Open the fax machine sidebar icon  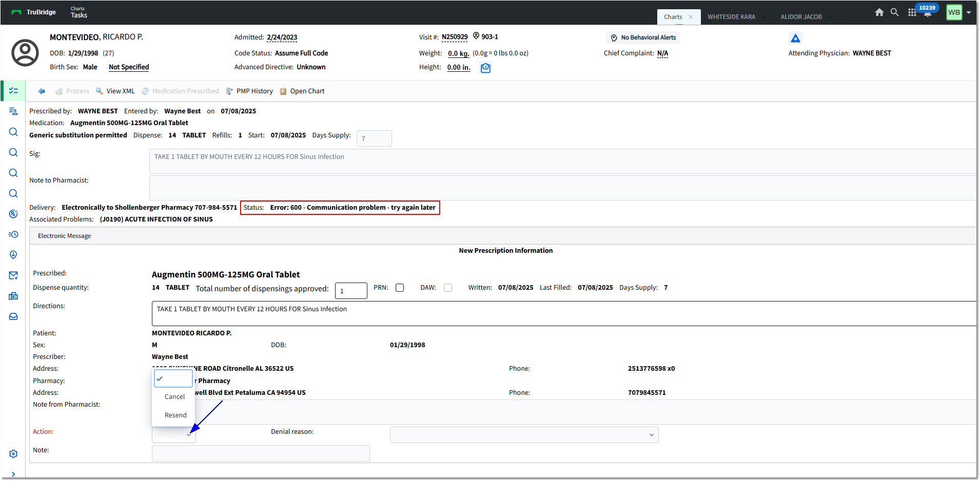coord(13,296)
